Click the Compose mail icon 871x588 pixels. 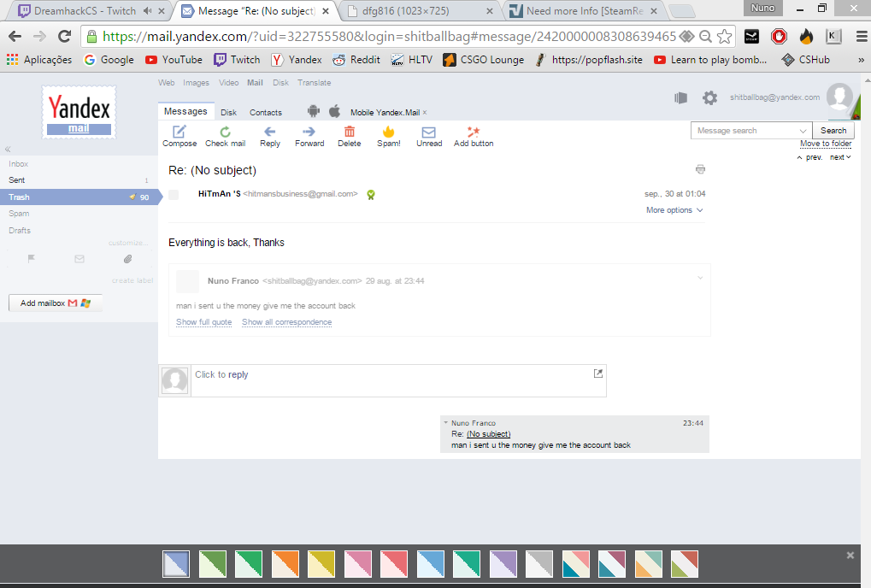coord(179,132)
